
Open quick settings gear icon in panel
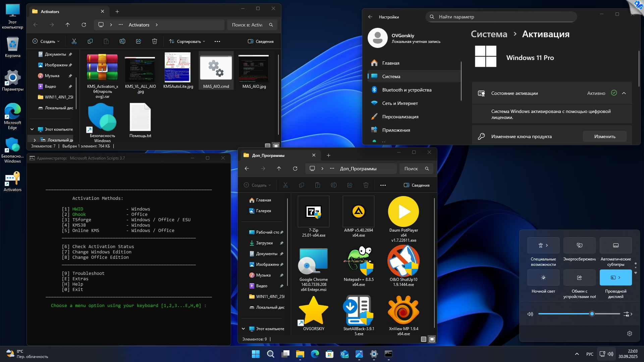[630, 334]
